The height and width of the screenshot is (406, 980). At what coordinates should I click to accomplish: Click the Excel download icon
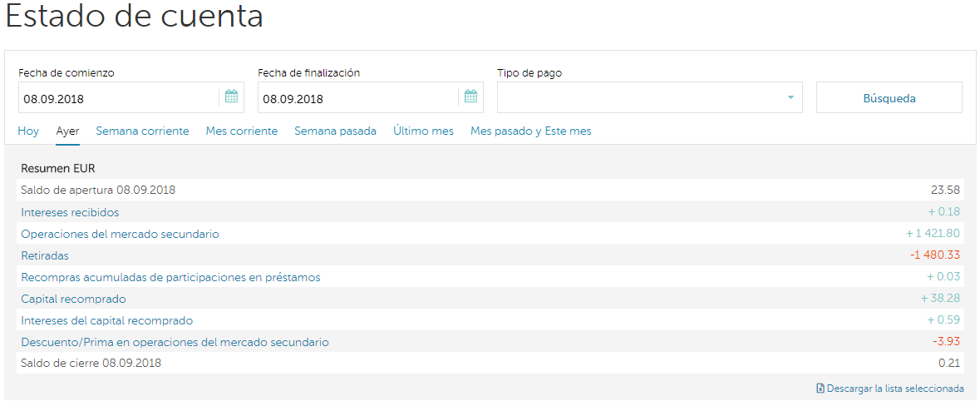820,389
